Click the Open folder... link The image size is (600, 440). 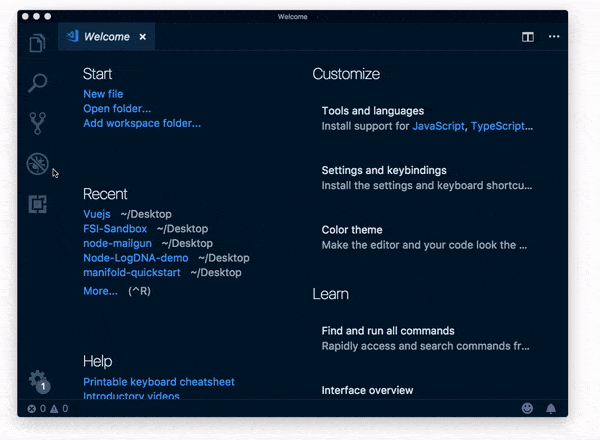click(117, 109)
